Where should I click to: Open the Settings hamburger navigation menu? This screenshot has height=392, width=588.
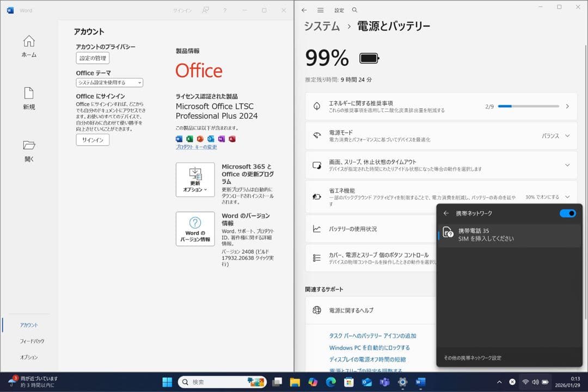(x=320, y=10)
